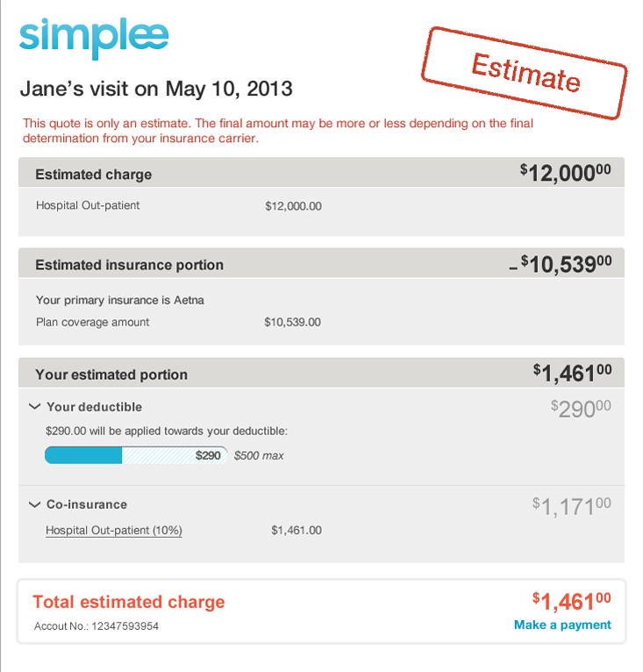The image size is (643, 672).
Task: Click the Make a payment link
Action: click(562, 625)
